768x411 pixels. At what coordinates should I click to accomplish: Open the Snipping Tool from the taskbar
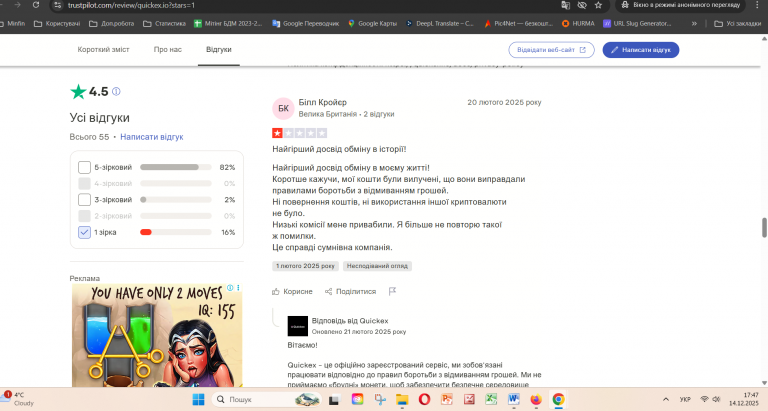(x=380, y=400)
